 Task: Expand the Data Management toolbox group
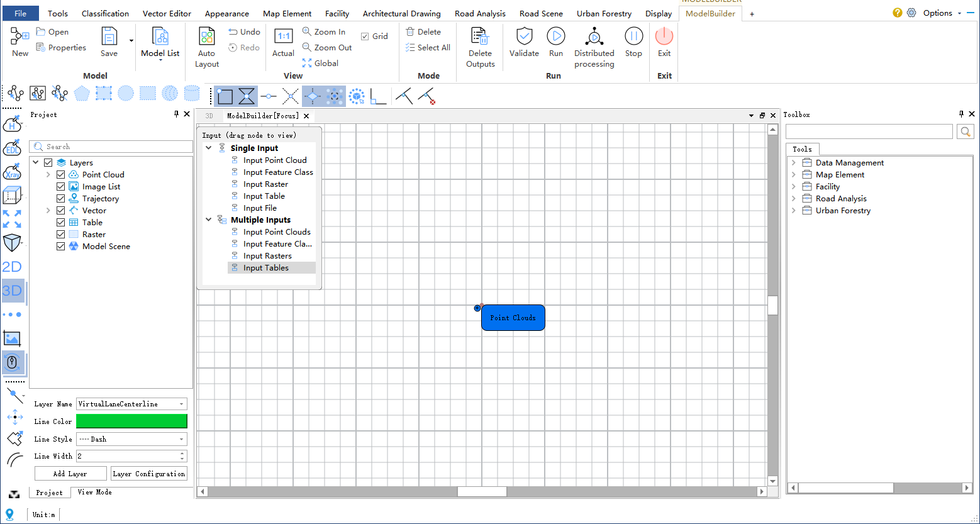pos(794,163)
